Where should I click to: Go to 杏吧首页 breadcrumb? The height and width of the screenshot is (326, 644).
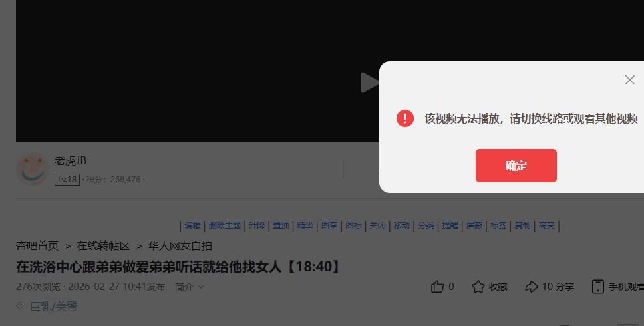coord(37,246)
